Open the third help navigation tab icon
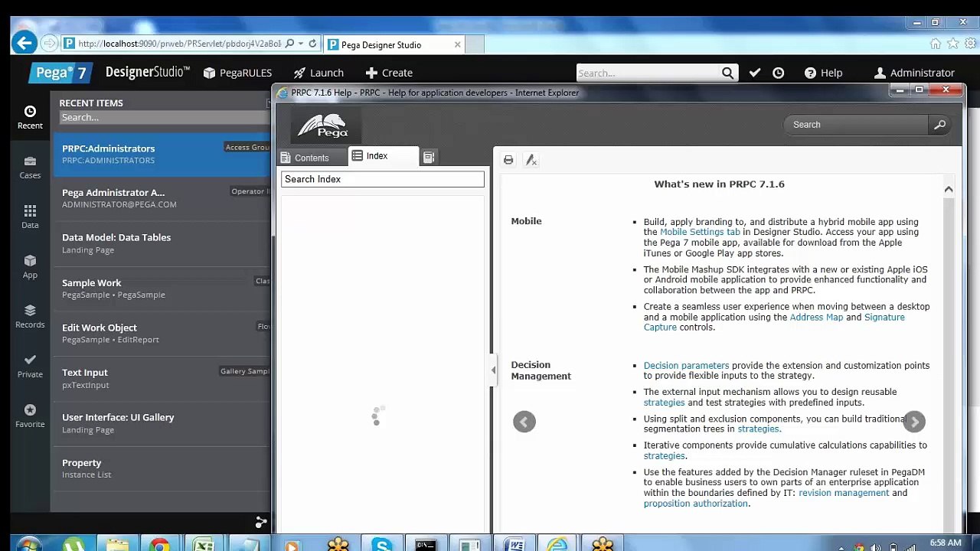This screenshot has height=551, width=980. point(429,157)
